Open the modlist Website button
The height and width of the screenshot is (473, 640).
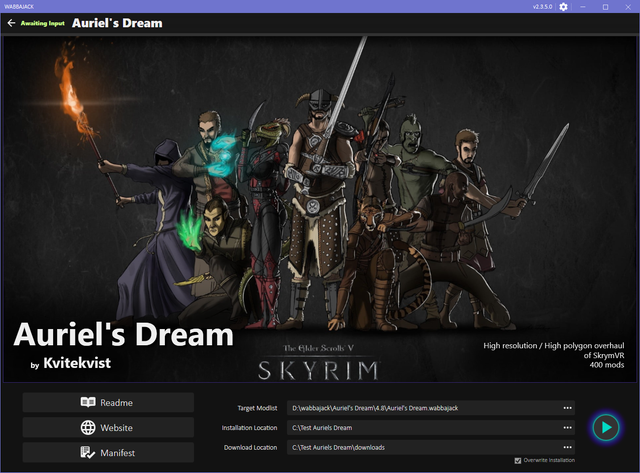108,427
